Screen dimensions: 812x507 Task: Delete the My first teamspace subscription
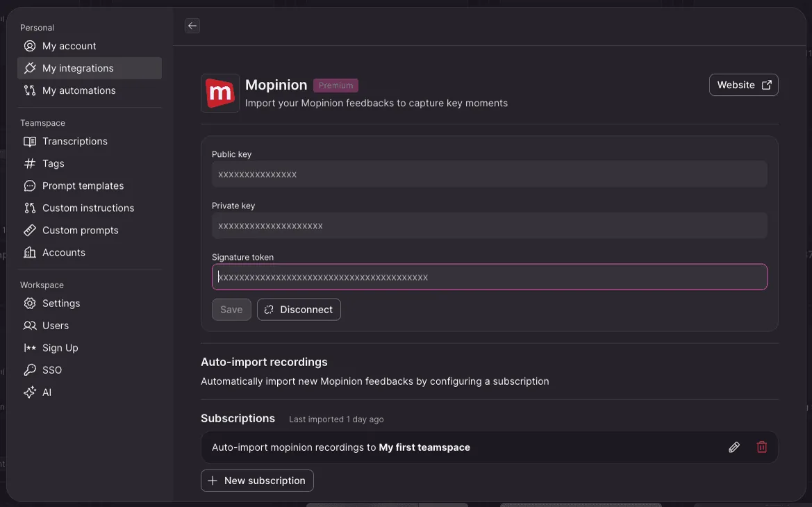tap(762, 447)
